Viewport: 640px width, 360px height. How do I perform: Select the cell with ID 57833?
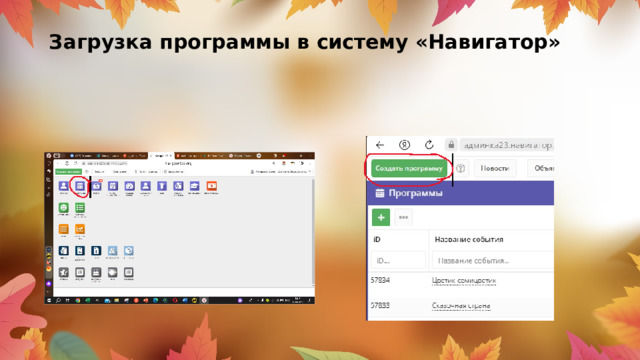coord(380,305)
